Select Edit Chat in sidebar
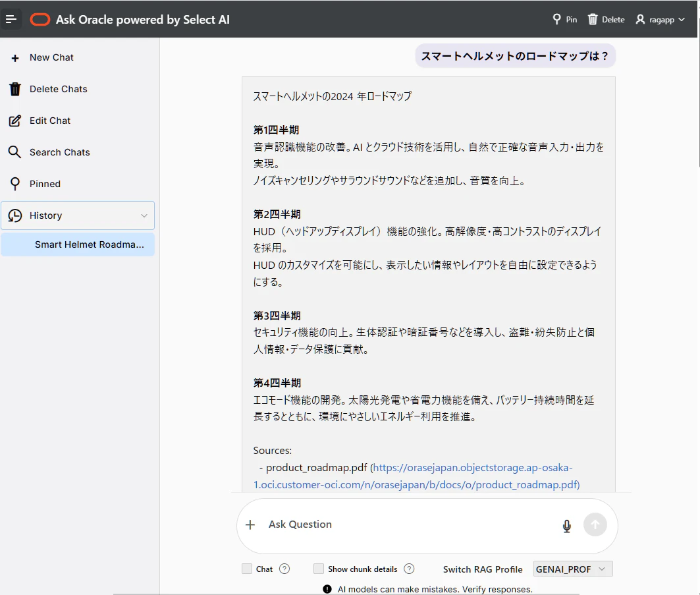700x595 pixels. coord(50,121)
